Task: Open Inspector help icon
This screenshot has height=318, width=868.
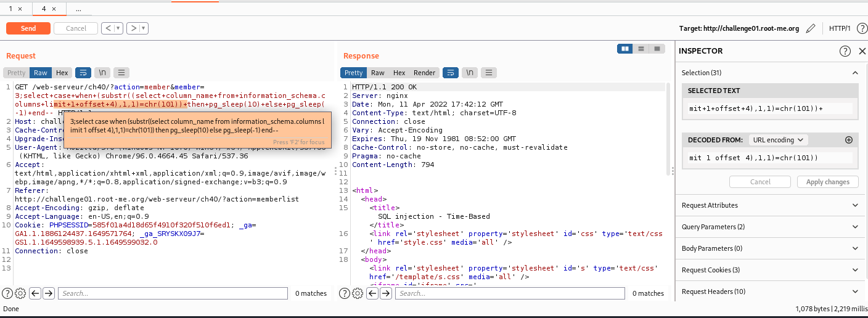Action: pyautogui.click(x=845, y=51)
